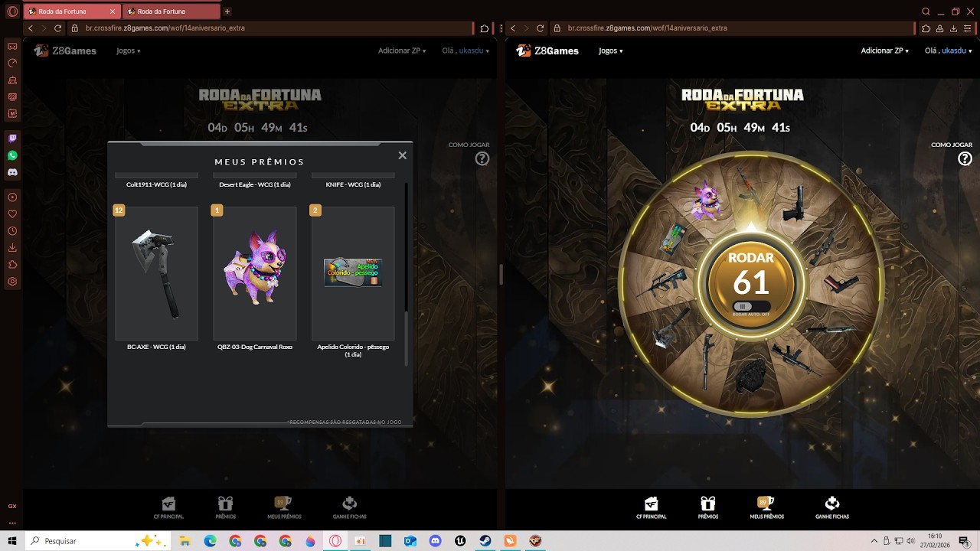Open GX Corner in Opera sidebar
This screenshot has width=980, height=551.
click(x=12, y=46)
